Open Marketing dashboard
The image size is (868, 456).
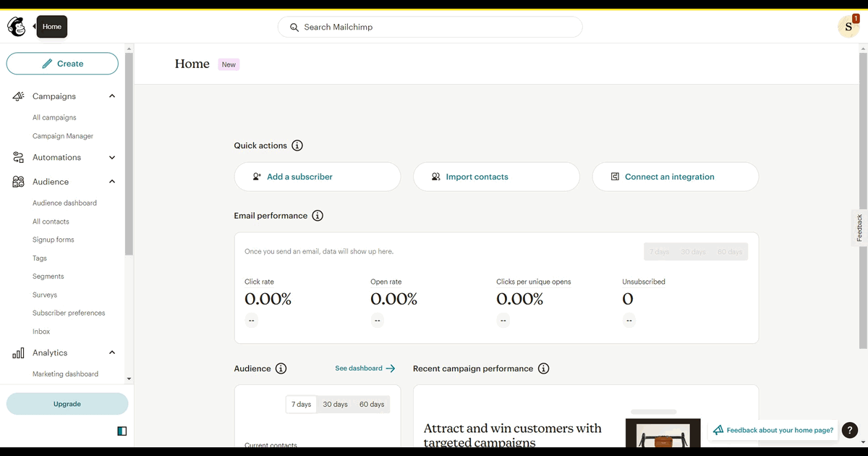[65, 374]
